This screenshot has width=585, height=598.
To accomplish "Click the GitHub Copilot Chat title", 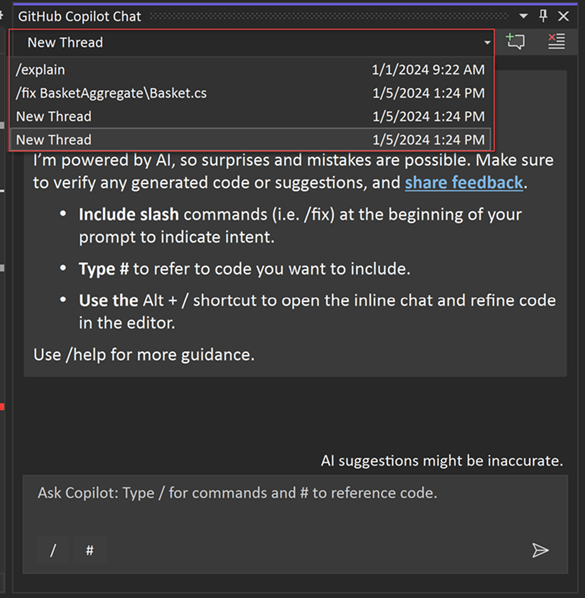I will point(79,16).
